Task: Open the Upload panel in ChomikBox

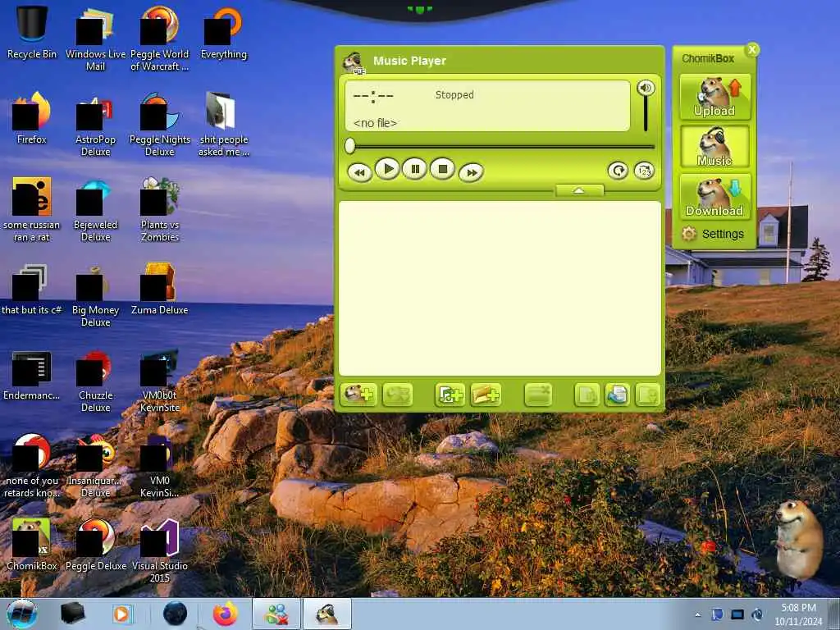Action: click(x=714, y=97)
